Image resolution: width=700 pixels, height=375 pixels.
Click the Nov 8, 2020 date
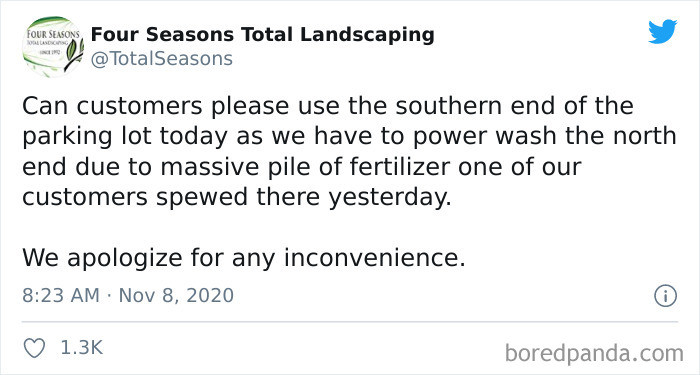[x=176, y=296]
